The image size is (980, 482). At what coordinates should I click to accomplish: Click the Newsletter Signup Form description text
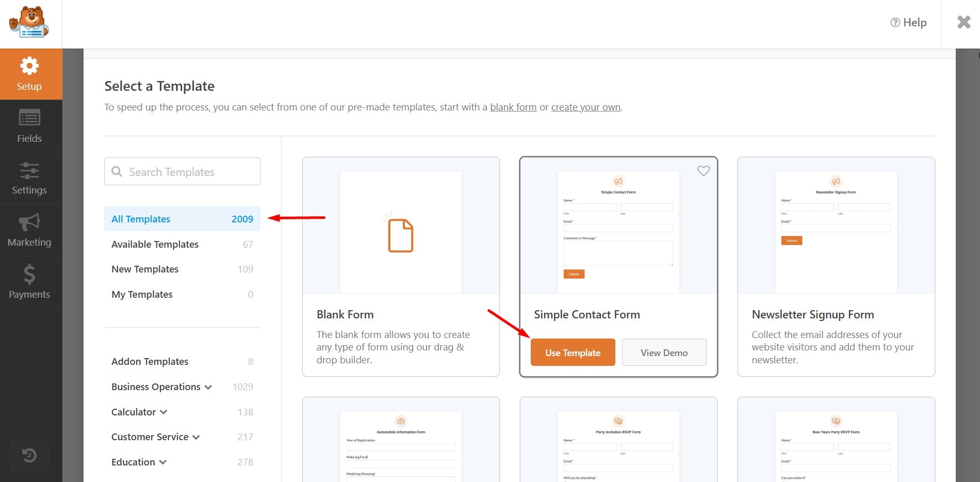point(832,347)
